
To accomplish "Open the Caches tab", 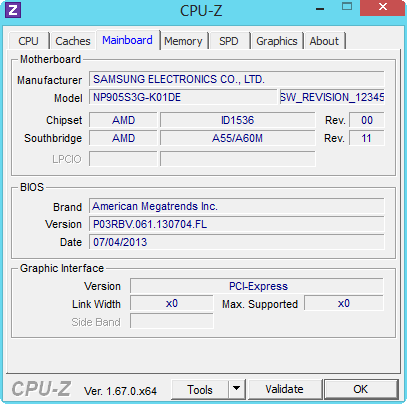I will click(73, 41).
